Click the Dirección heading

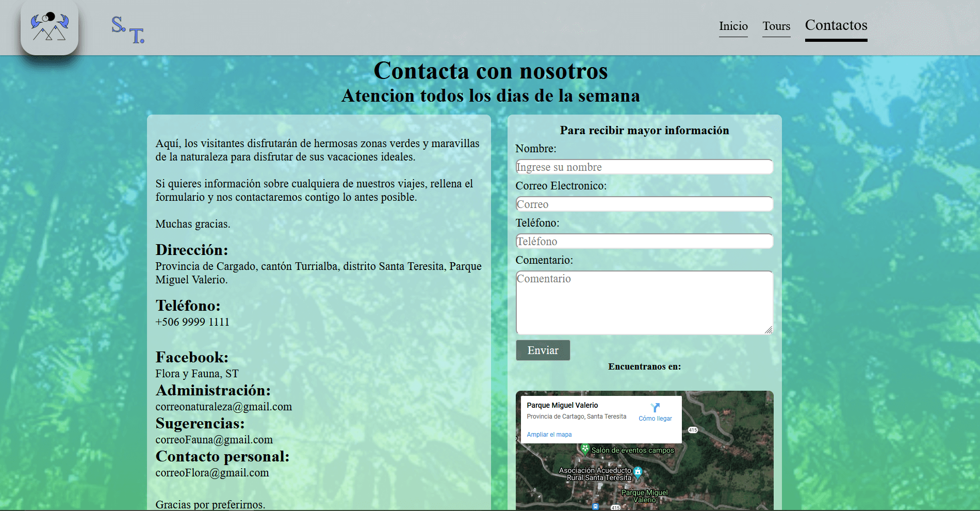click(x=192, y=250)
